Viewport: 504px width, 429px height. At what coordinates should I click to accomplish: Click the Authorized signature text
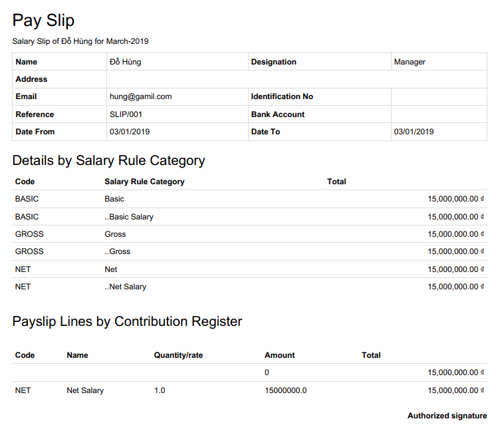click(x=447, y=416)
